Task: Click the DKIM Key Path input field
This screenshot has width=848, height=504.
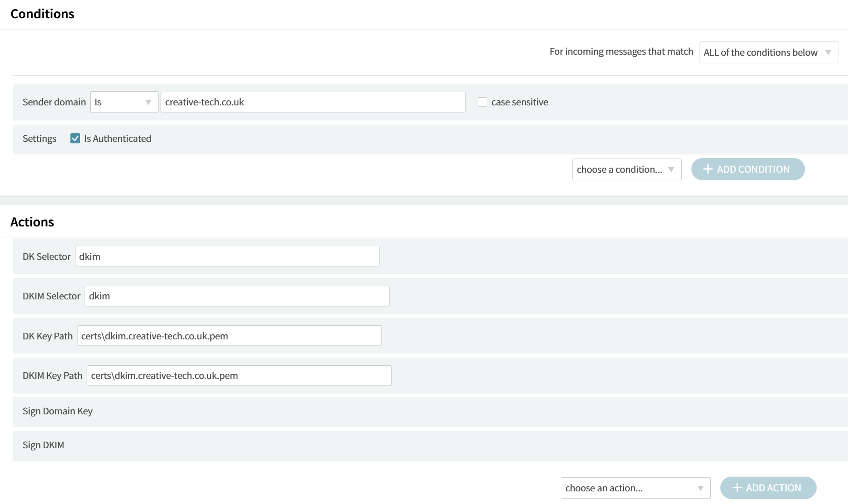Action: point(239,375)
